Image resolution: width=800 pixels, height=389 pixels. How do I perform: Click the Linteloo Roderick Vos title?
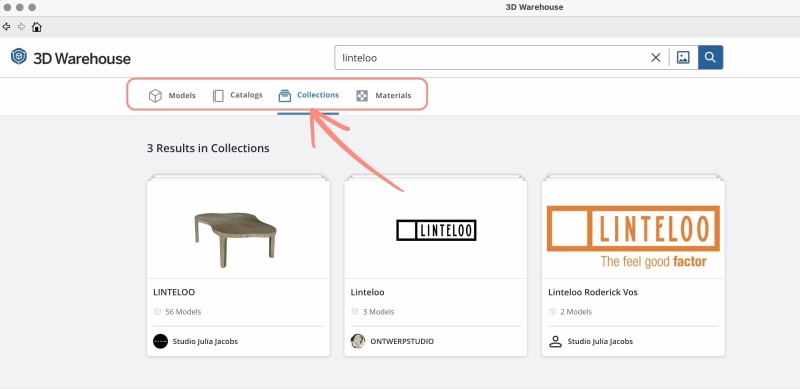coord(593,293)
